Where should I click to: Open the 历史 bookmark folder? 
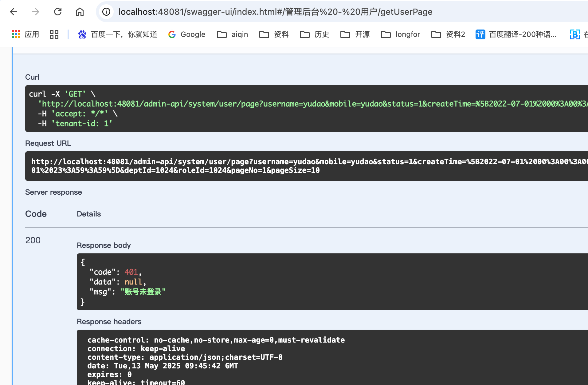tap(315, 34)
